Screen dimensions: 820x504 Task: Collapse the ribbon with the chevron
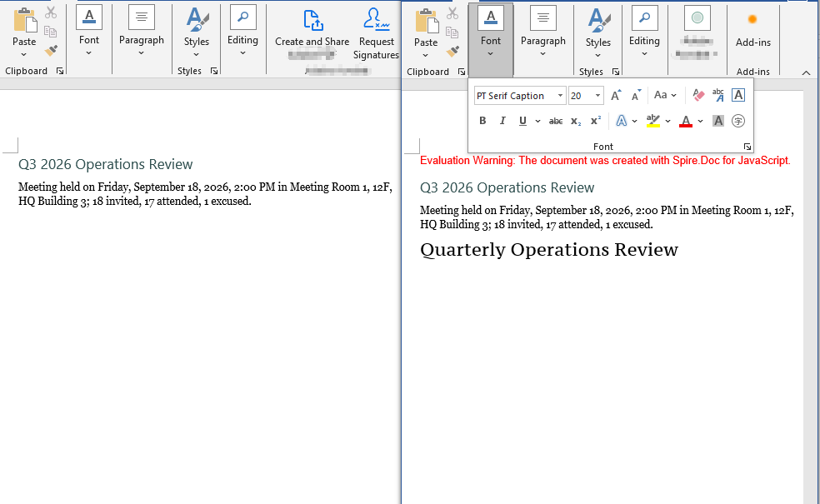pos(807,72)
